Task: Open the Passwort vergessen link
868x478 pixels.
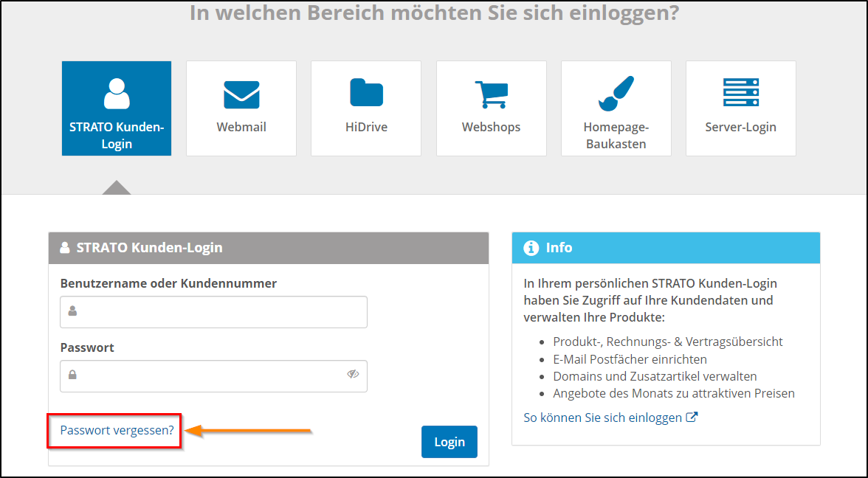Action: pos(117,430)
